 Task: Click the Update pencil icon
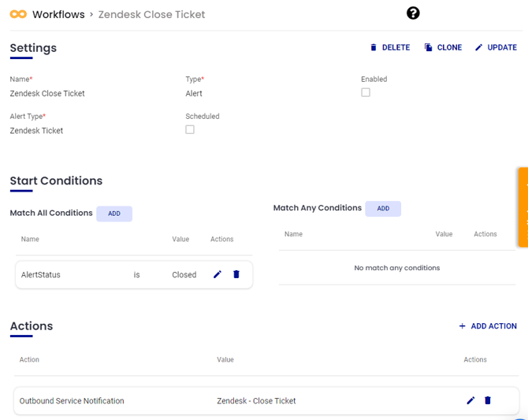[x=479, y=47]
